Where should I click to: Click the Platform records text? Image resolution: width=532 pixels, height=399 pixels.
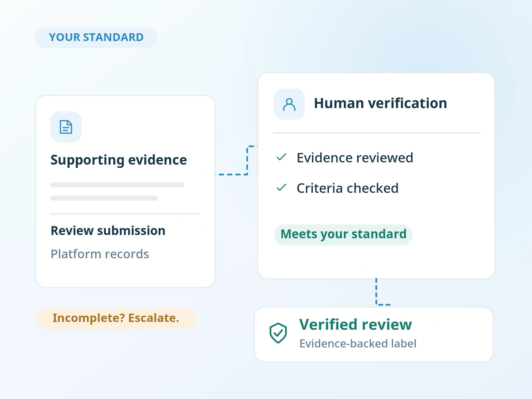pos(100,254)
